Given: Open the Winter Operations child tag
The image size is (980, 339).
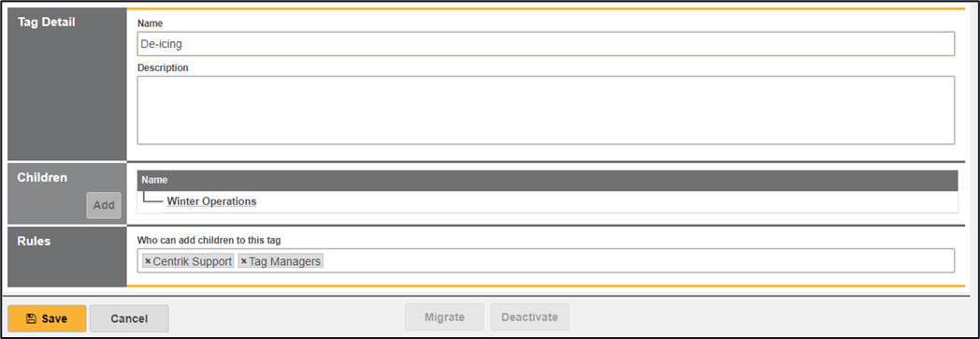Looking at the screenshot, I should click(x=211, y=201).
